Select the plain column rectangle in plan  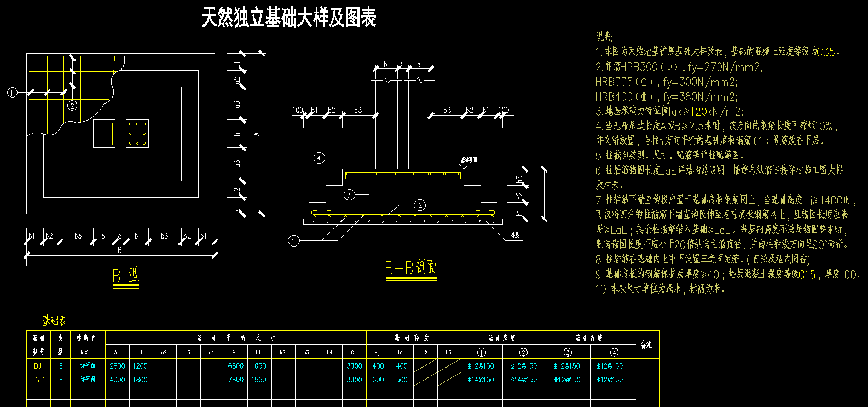coord(104,134)
